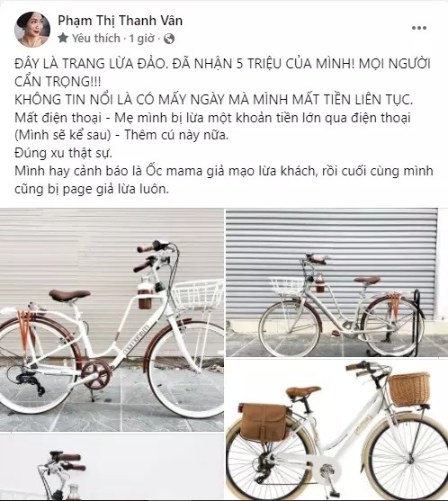Click the "Đúng xu thật sự." text line
The width and height of the screenshot is (448, 501).
point(63,153)
